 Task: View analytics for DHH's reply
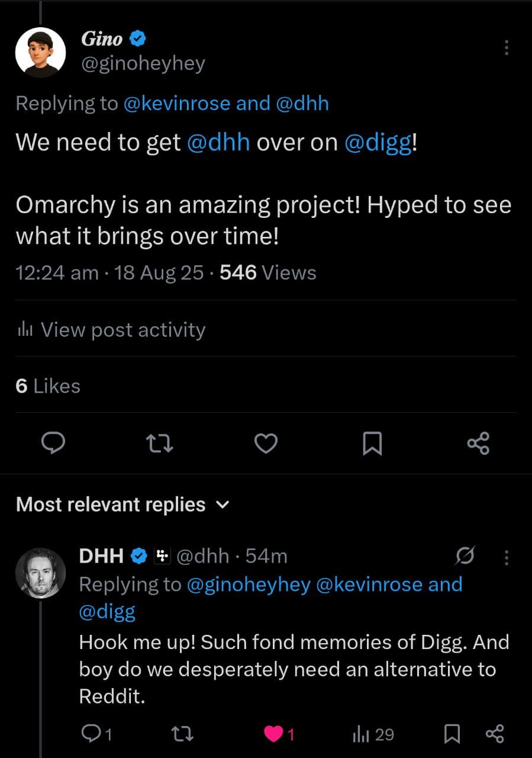click(x=373, y=735)
